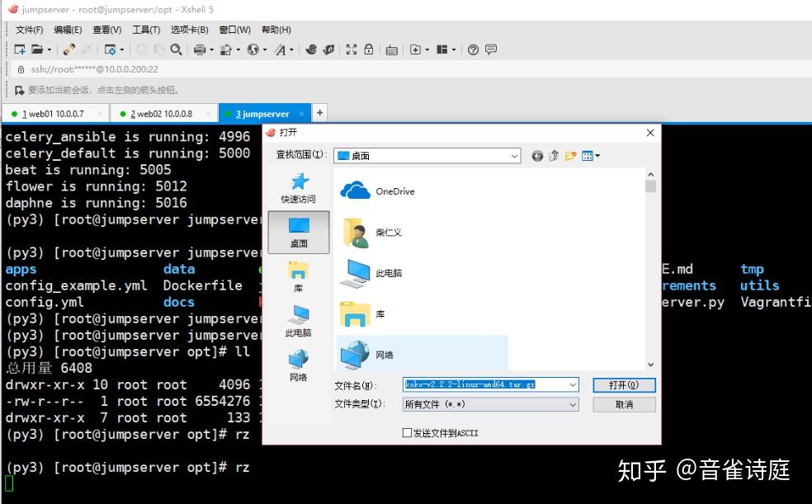Open the virtual keyboard toolbar icon

tap(391, 49)
